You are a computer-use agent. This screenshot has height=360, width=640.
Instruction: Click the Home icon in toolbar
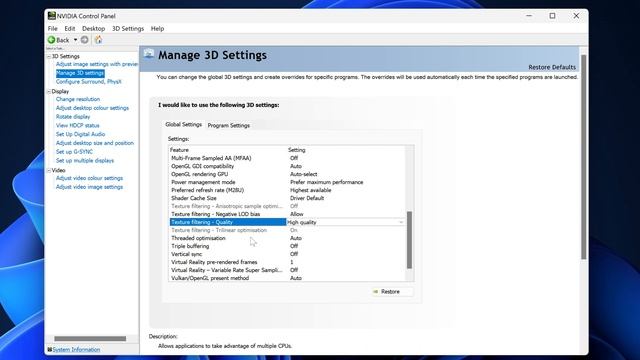98,40
